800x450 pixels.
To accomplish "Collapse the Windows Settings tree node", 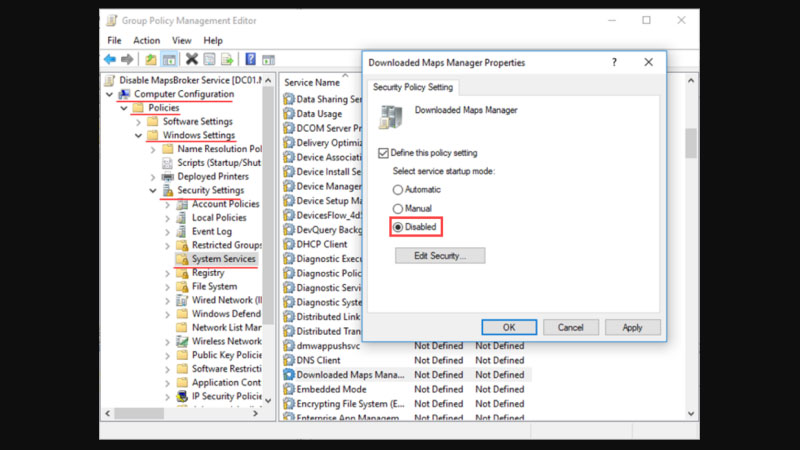I will (138, 135).
